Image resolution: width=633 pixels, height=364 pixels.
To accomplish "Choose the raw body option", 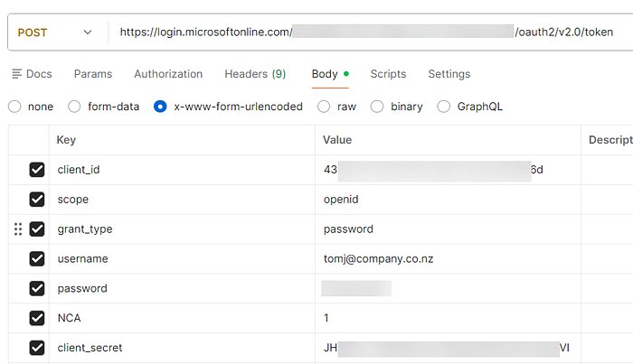I will (324, 107).
